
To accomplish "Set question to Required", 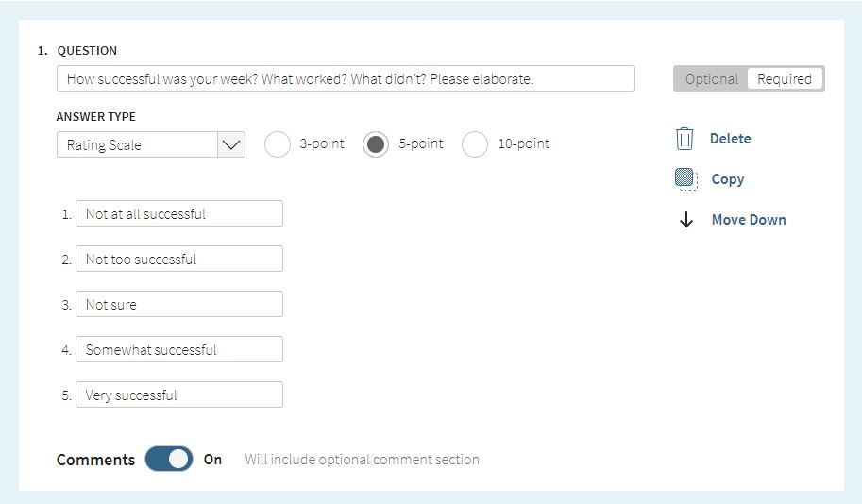I will pyautogui.click(x=785, y=79).
